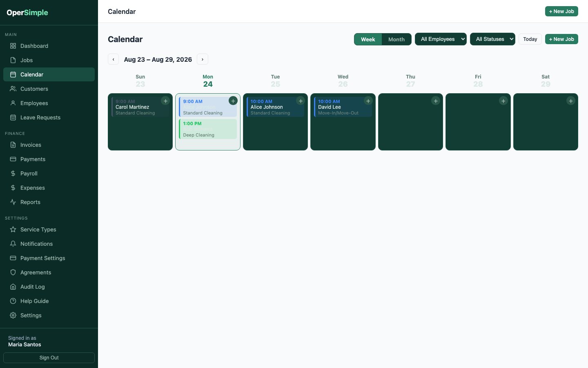The height and width of the screenshot is (368, 588).
Task: Select the Customers people icon
Action: (x=13, y=89)
